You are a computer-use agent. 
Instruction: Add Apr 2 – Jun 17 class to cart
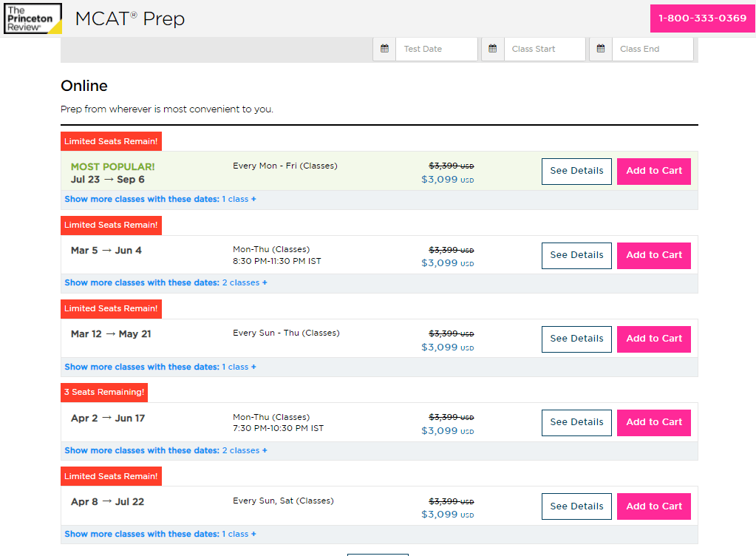coord(654,422)
